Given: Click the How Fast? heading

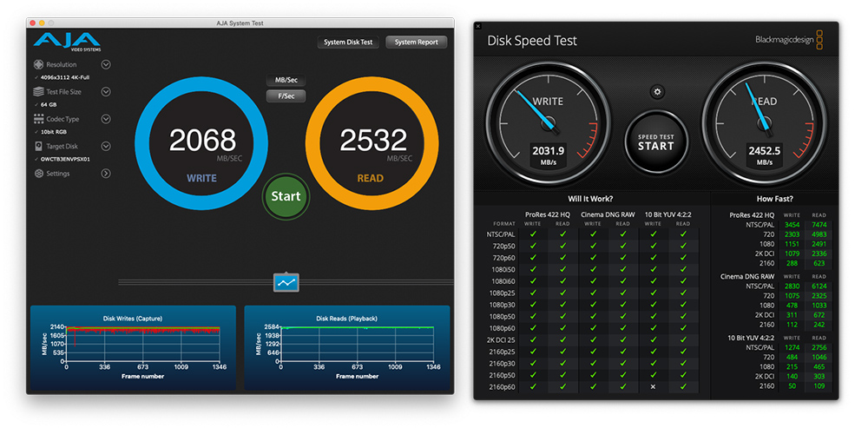Looking at the screenshot, I should pos(774,199).
